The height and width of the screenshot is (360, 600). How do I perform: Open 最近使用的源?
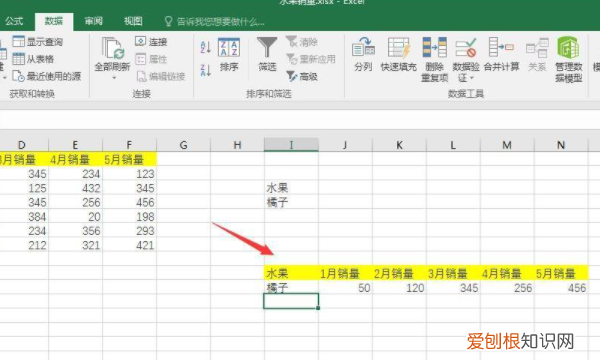coord(47,76)
